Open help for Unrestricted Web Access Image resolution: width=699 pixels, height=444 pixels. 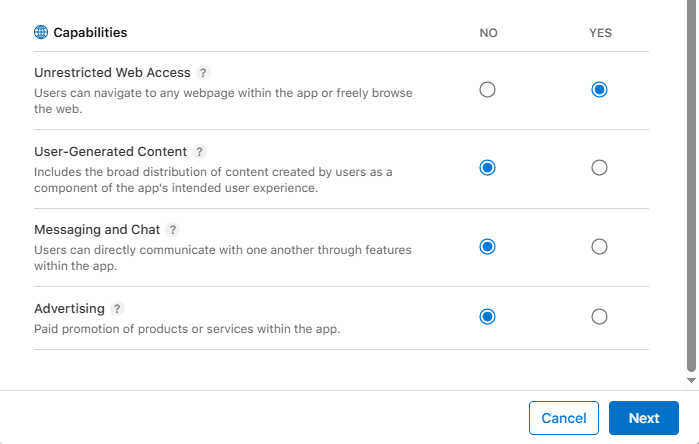tap(203, 73)
